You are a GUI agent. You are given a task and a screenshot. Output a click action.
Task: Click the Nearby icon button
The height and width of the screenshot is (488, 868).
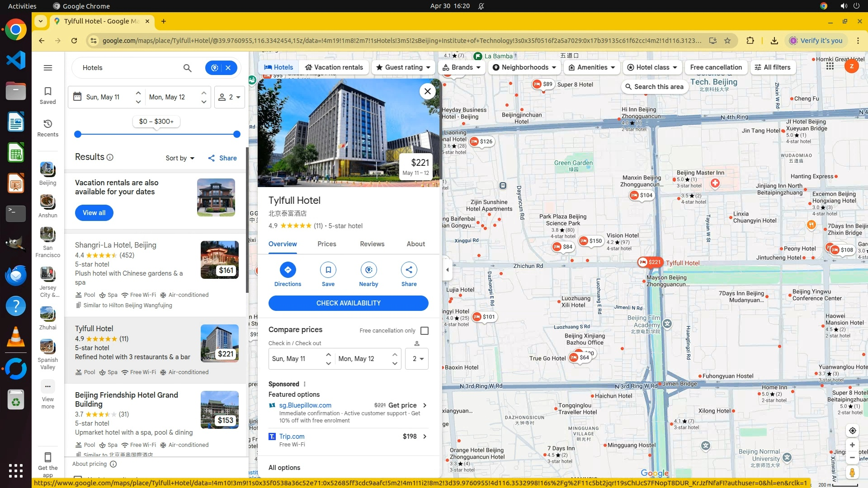tap(368, 270)
